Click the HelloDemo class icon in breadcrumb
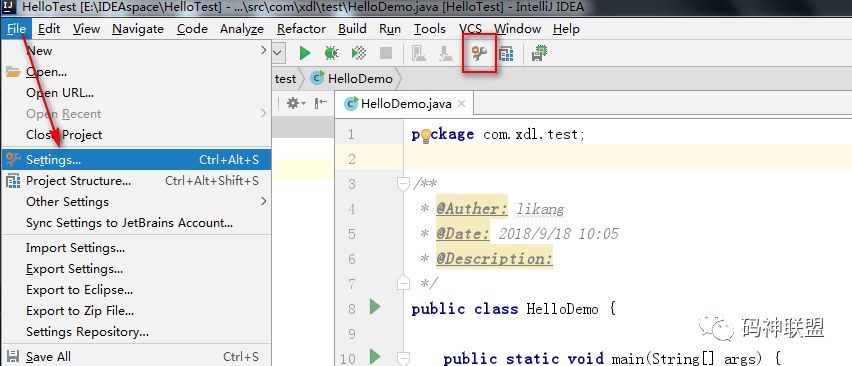The height and width of the screenshot is (366, 852). (317, 78)
